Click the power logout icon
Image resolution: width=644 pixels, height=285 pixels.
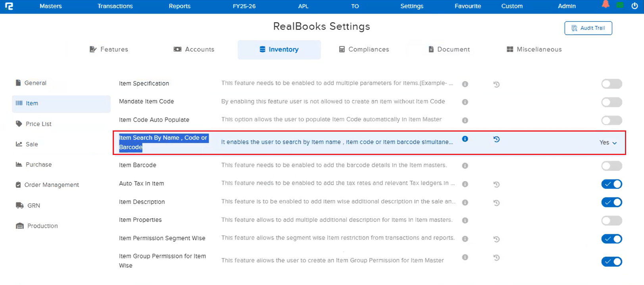point(634,6)
